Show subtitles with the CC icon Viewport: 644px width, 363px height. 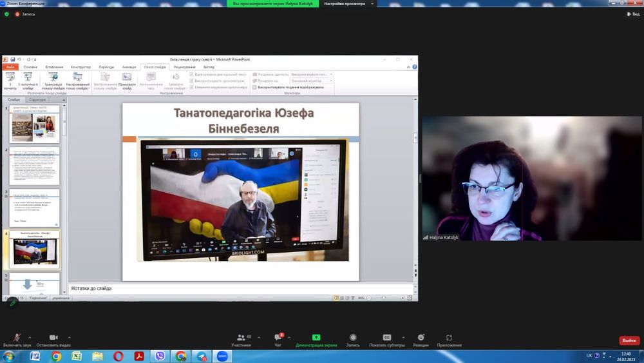point(387,338)
